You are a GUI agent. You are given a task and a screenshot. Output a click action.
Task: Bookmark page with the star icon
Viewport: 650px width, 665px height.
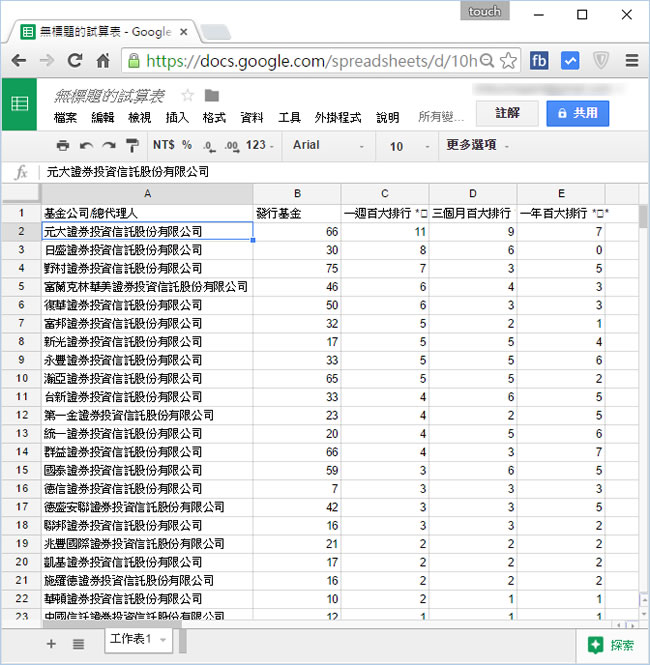[508, 61]
